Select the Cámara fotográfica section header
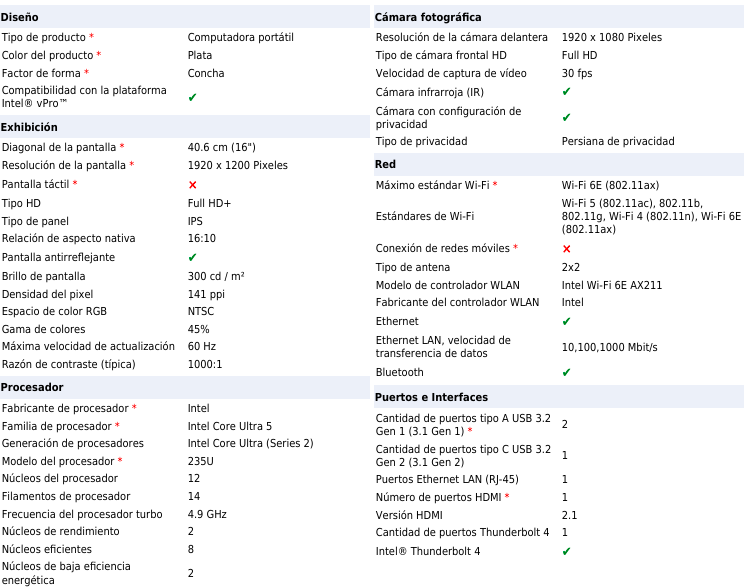The height and width of the screenshot is (588, 748). pyautogui.click(x=428, y=17)
